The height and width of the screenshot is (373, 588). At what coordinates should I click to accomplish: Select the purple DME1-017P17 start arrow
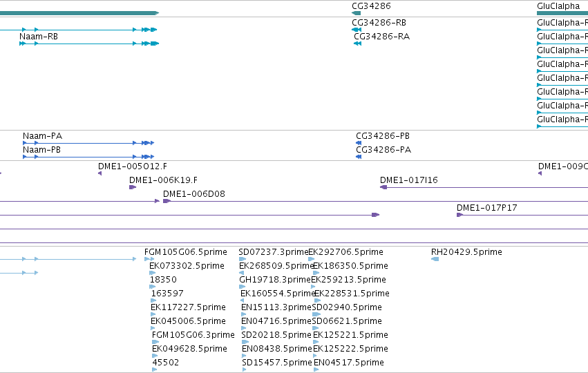pyautogui.click(x=460, y=215)
